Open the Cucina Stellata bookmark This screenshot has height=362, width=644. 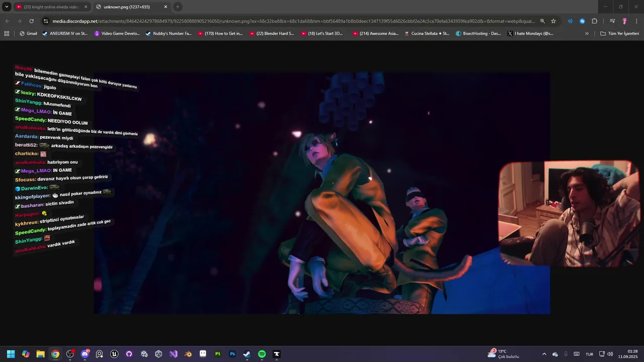point(427,33)
